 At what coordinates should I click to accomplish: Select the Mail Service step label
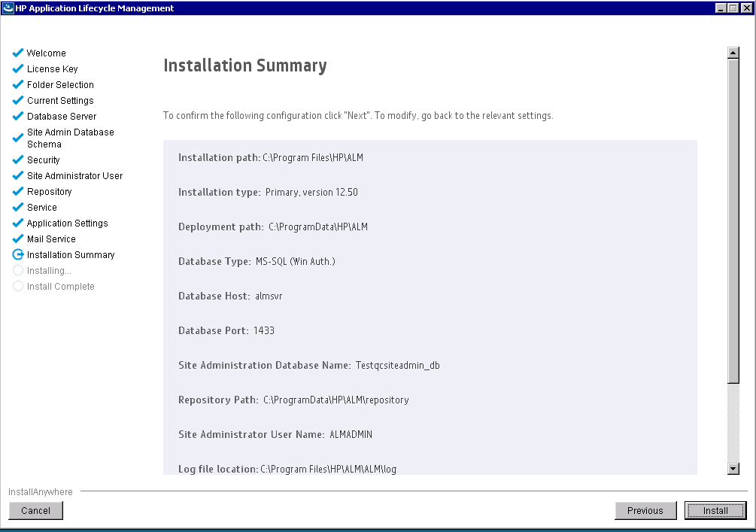click(x=51, y=239)
